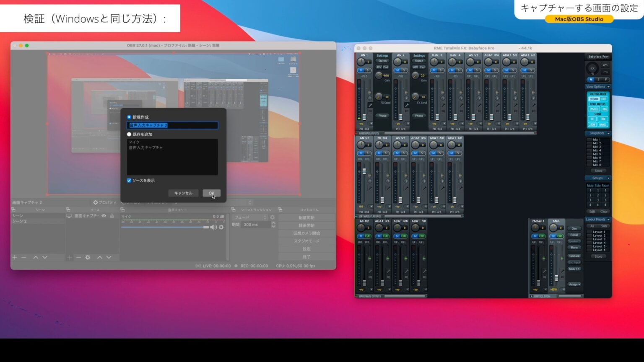Click the FX knob in TotalMix sidebar
Image resolution: width=644 pixels, height=362 pixels.
592,68
